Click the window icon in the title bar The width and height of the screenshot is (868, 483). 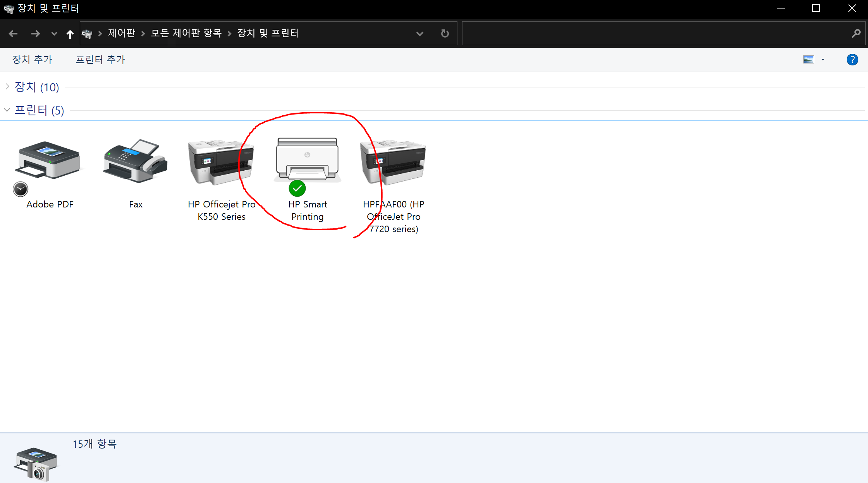9,8
